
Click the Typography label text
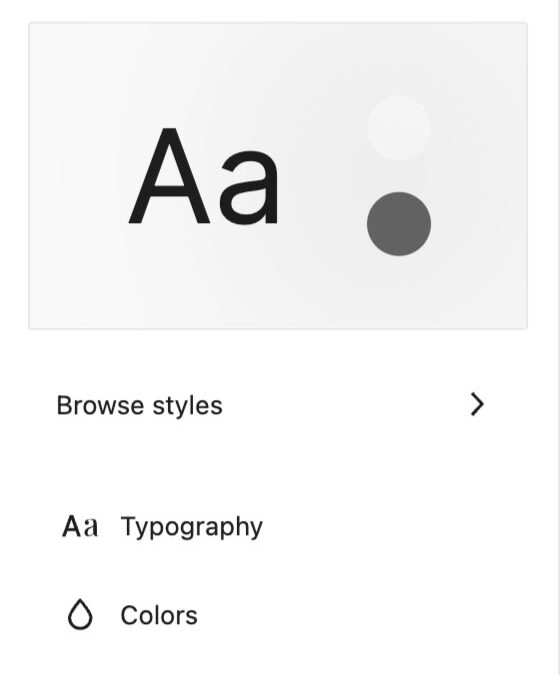(192, 527)
